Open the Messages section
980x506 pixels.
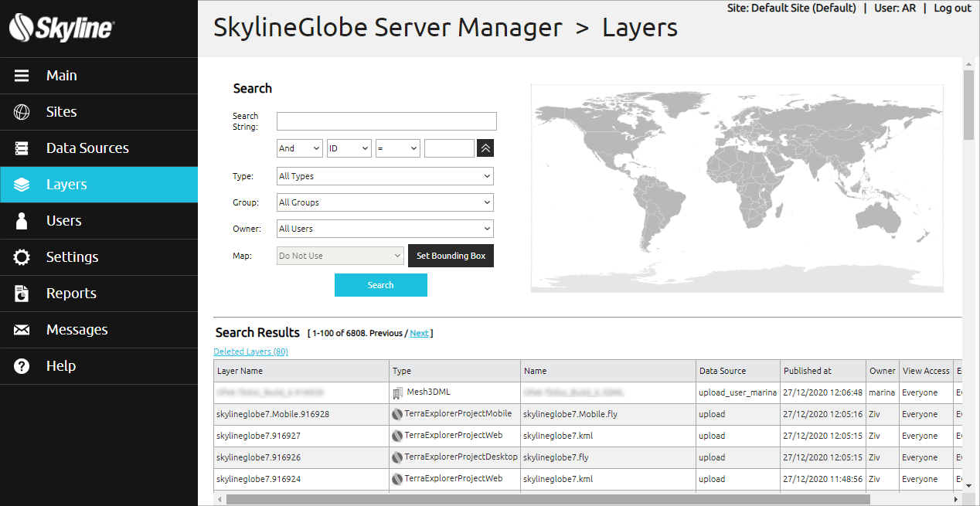coord(99,330)
